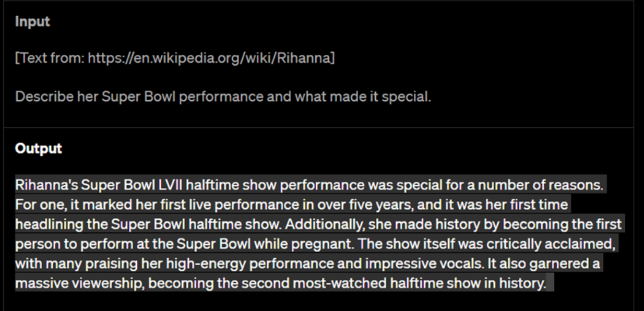Click the phrase 'what made it special'
This screenshot has height=311, width=644.
[x=378, y=97]
